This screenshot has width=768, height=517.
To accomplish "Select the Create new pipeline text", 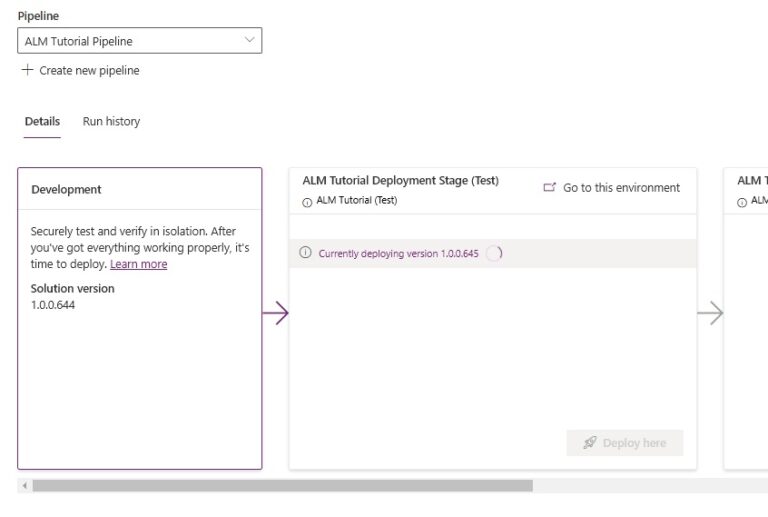I will 89,71.
